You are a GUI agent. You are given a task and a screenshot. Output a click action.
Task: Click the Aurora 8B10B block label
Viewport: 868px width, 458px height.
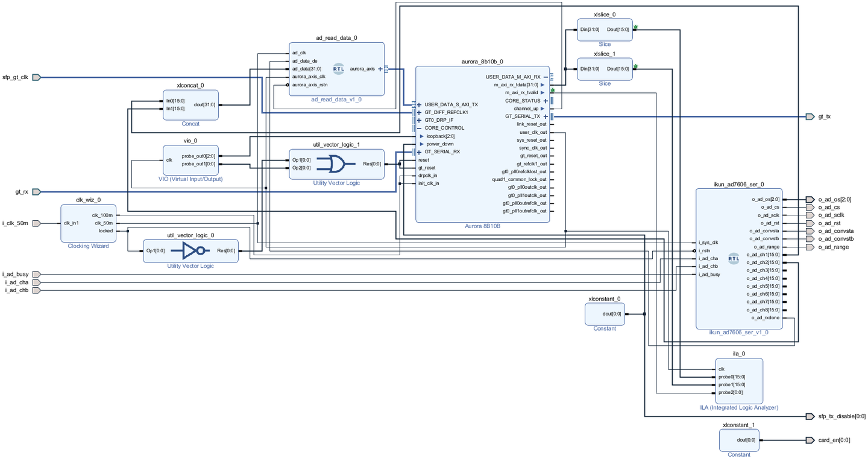pos(482,226)
